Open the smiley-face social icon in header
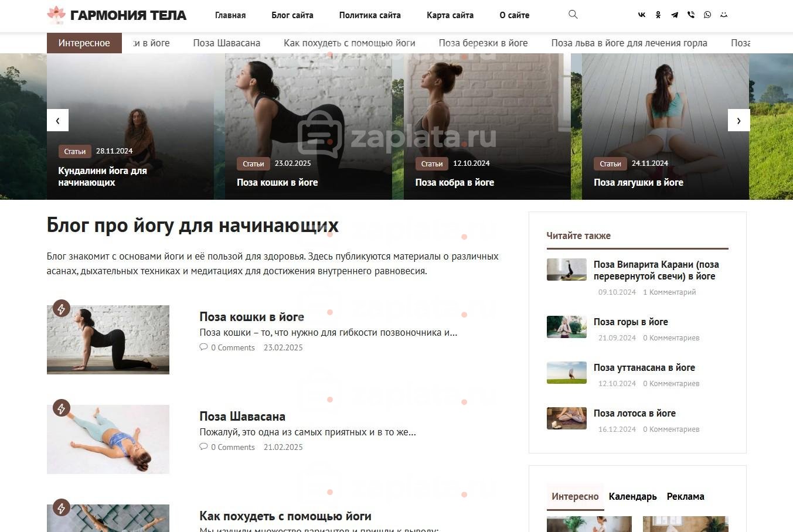 click(x=724, y=15)
